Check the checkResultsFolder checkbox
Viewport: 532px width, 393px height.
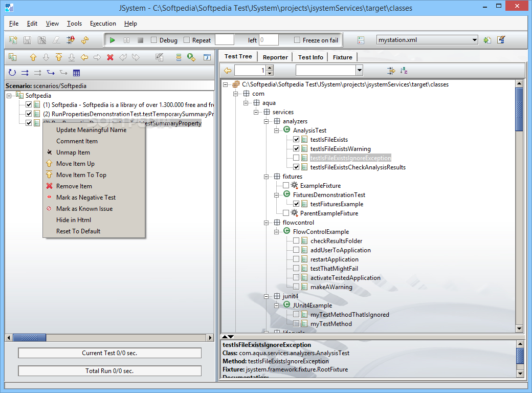(x=296, y=241)
